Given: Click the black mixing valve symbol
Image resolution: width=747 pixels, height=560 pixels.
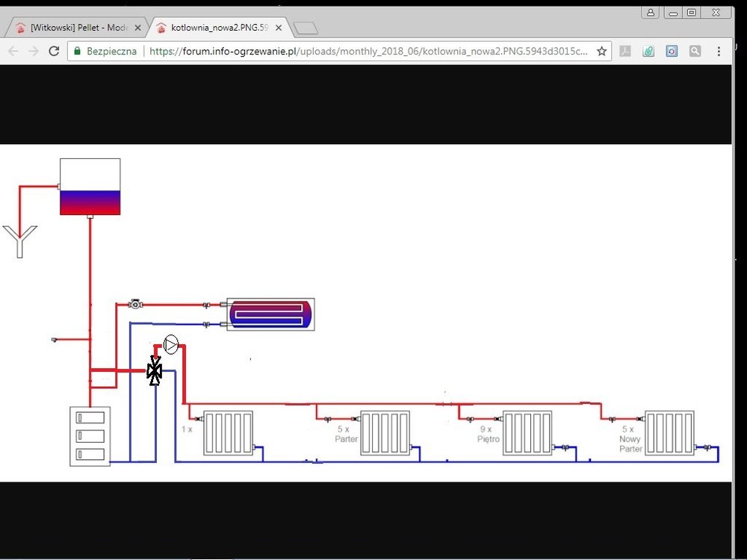Looking at the screenshot, I should coord(155,370).
